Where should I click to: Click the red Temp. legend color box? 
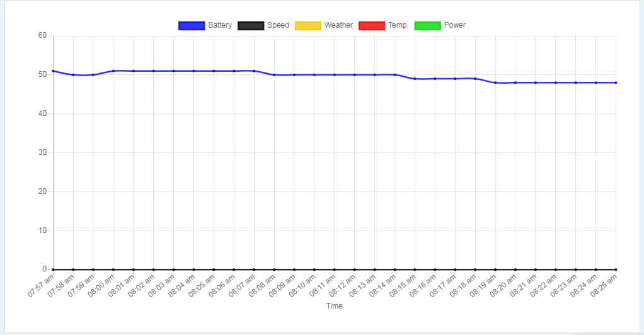(x=372, y=25)
